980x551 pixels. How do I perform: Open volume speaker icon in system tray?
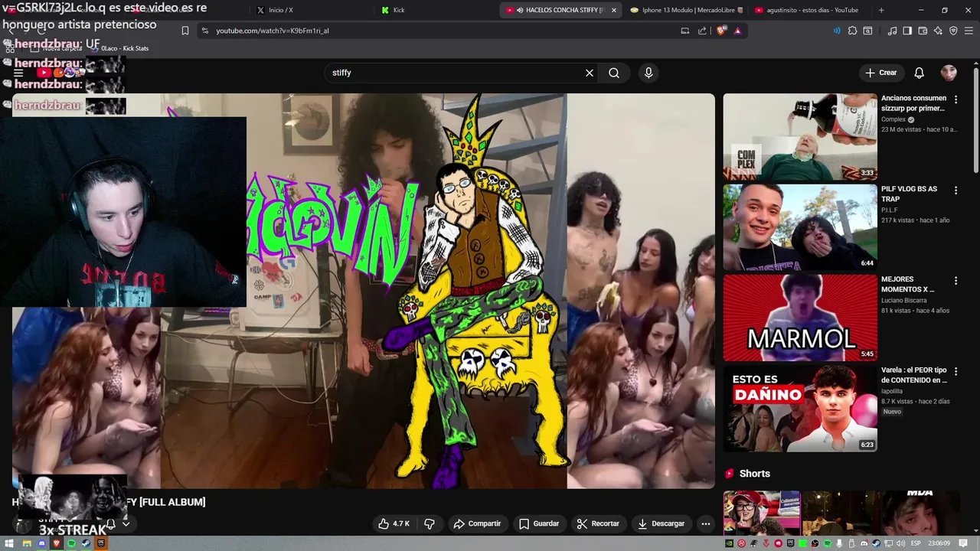[x=901, y=543]
